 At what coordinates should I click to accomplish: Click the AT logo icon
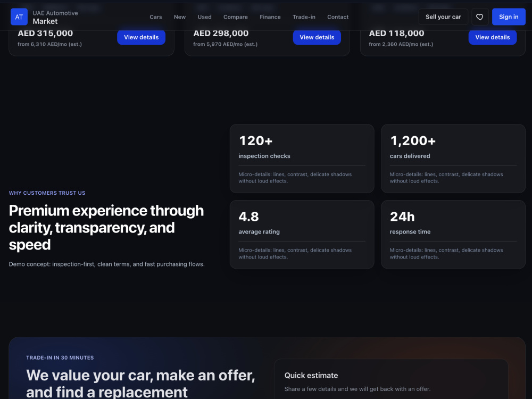point(19,17)
